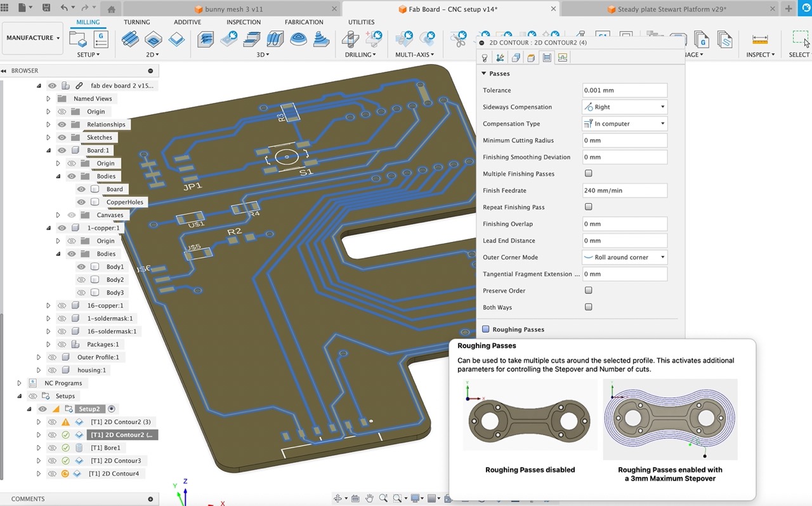Open the DRILLING menu dropdown

click(x=360, y=55)
